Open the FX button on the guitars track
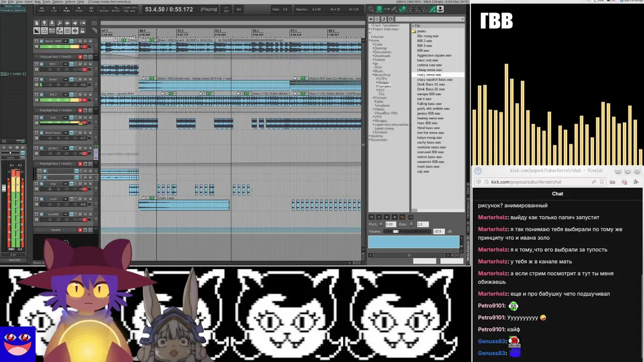 click(x=71, y=148)
